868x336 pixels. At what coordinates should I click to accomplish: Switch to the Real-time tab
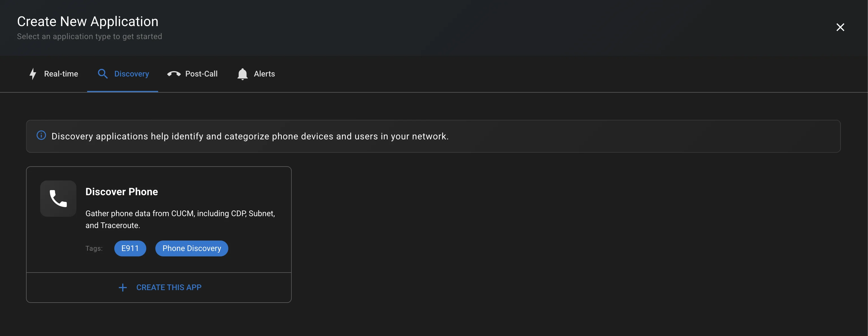tap(53, 74)
